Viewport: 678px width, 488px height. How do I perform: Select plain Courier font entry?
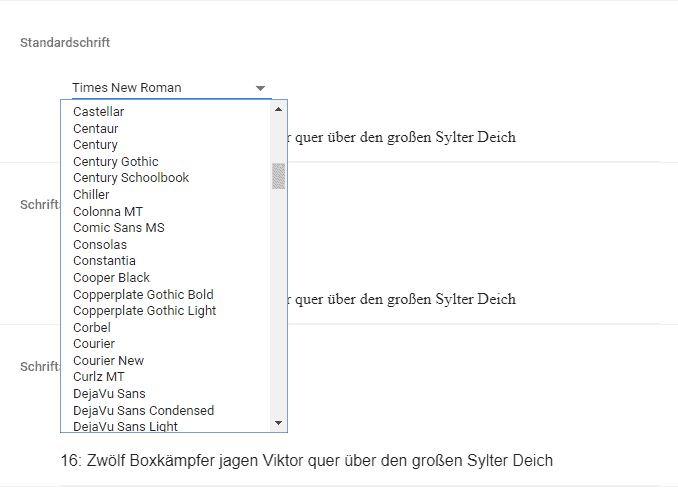166,344
